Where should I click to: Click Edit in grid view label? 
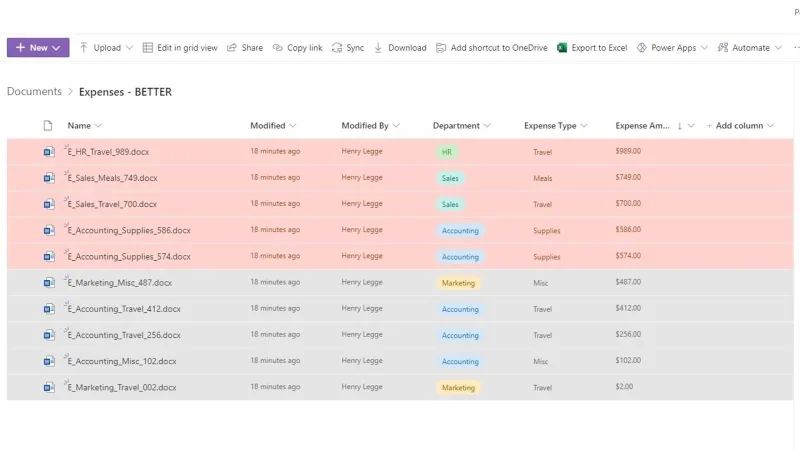tap(187, 47)
